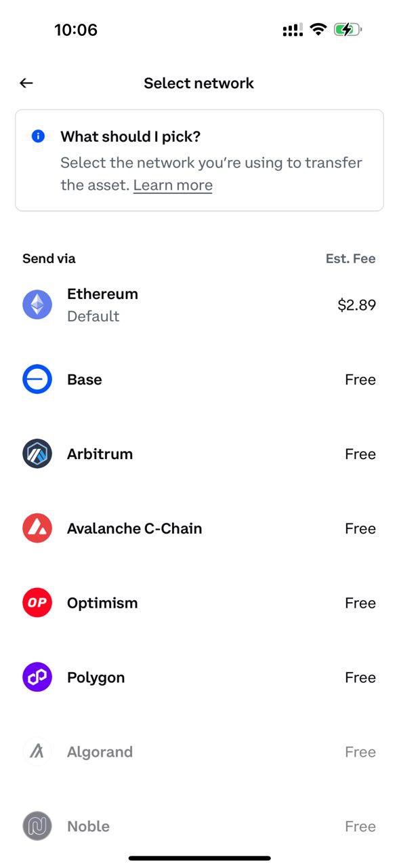Screen dimensions: 399x868
Task: Tap the purple Polygon logo icon
Action: click(37, 677)
